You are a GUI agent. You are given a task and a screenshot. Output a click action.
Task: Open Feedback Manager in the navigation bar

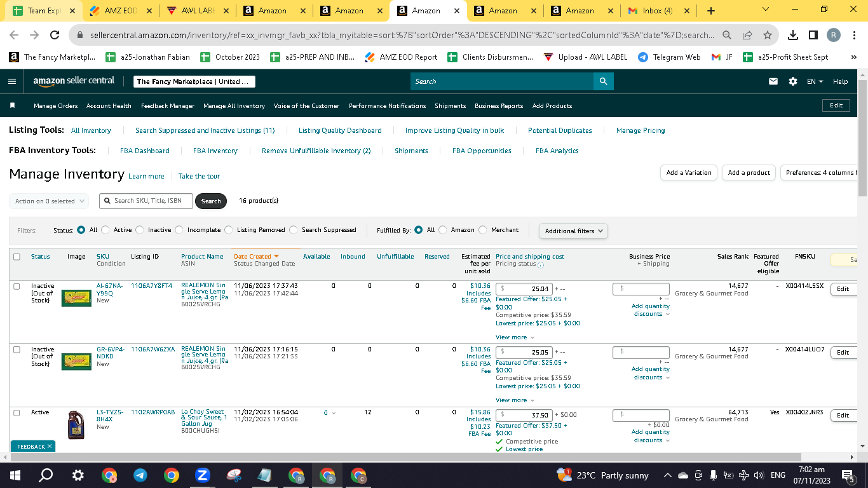click(168, 106)
